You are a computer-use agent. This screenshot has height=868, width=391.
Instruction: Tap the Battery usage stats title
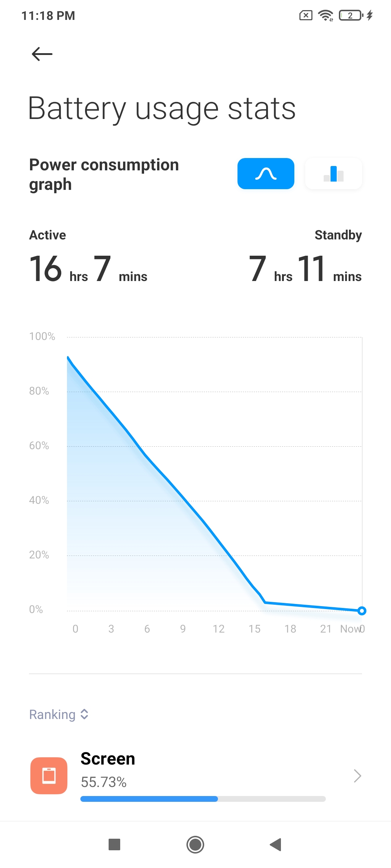coord(162,109)
